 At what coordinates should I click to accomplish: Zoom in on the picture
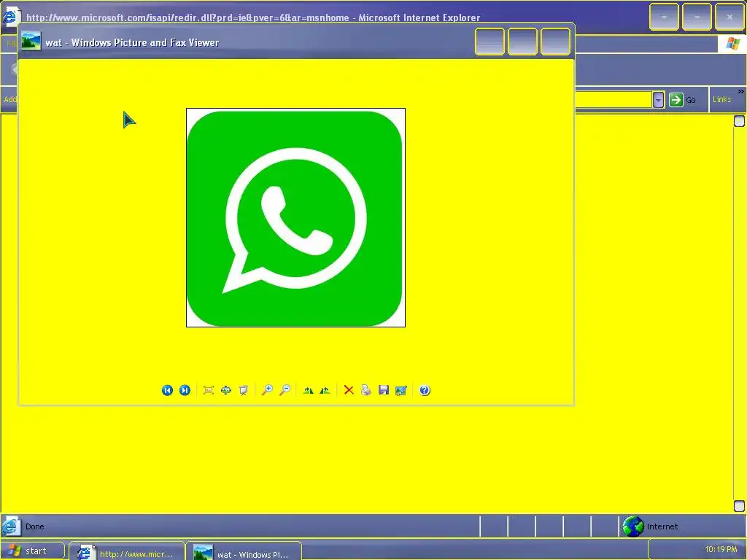tap(267, 391)
